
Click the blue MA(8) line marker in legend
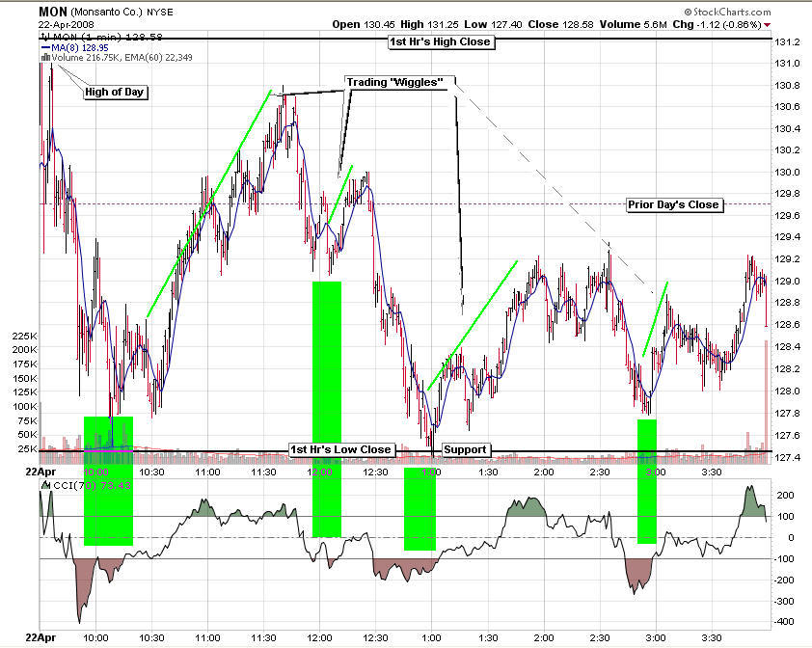pos(45,47)
